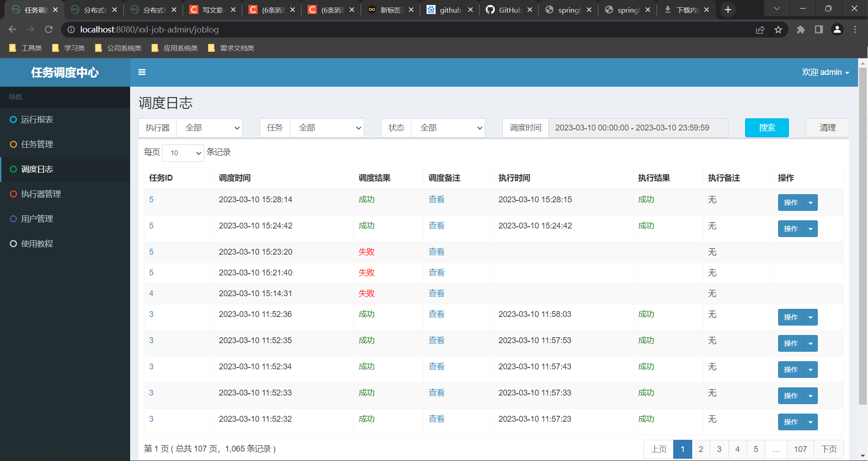Jump to page 107 in pagination

tap(800, 449)
